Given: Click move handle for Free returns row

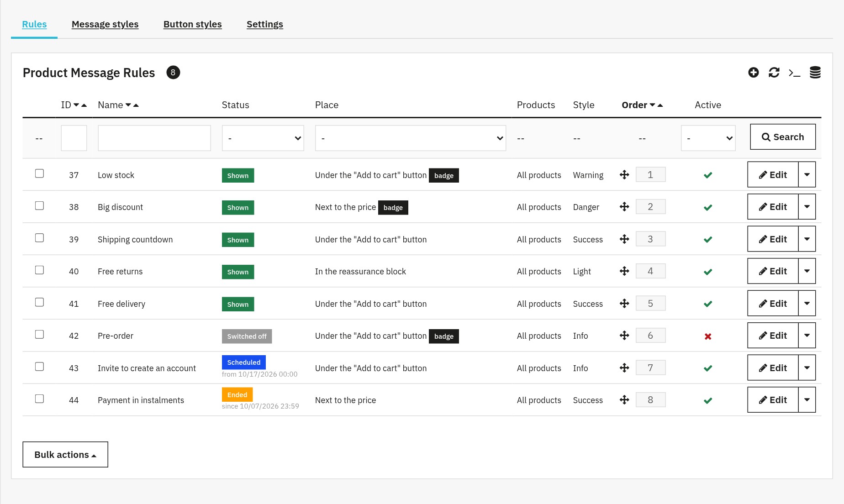Looking at the screenshot, I should coord(624,271).
